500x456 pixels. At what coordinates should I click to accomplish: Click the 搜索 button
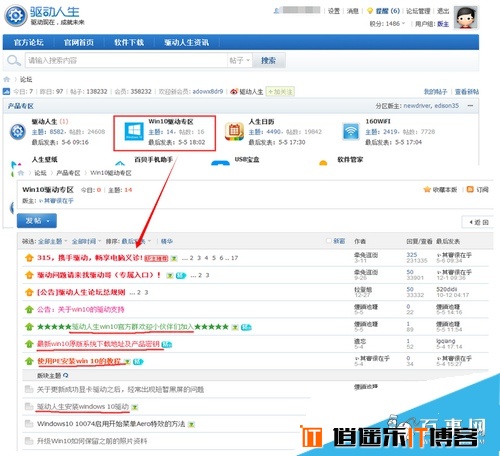(x=268, y=60)
